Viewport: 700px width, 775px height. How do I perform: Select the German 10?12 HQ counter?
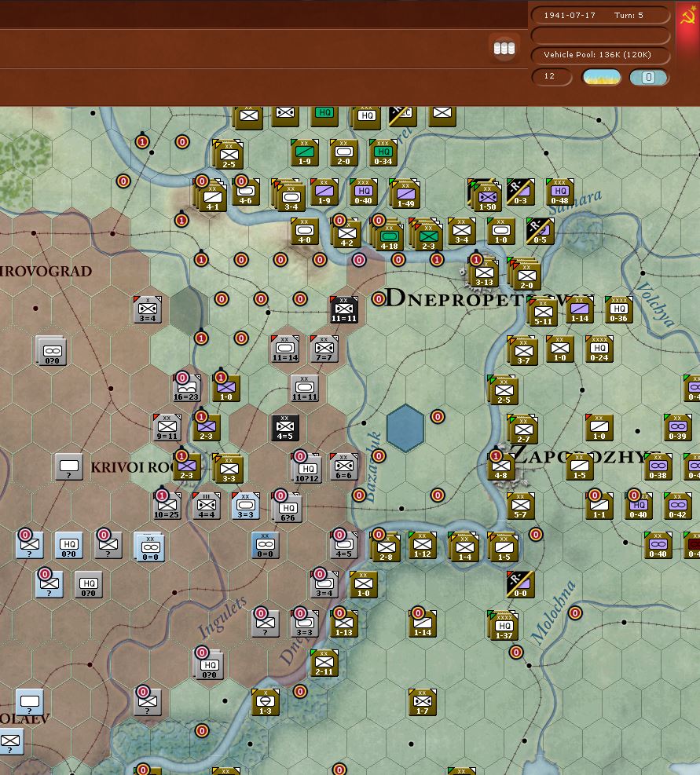click(x=306, y=467)
